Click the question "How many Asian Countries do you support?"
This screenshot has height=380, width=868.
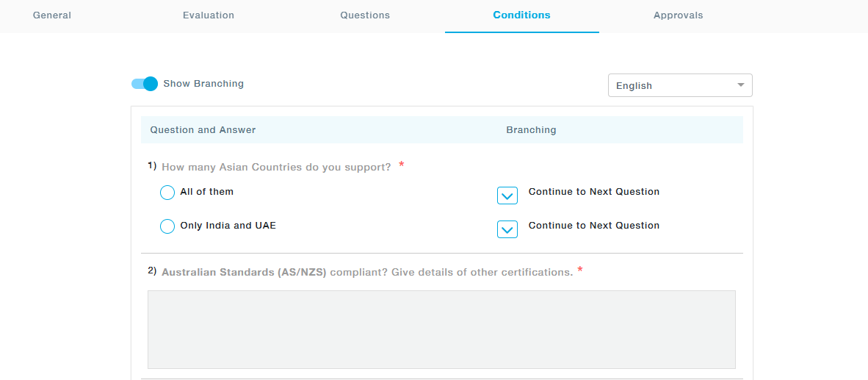tap(276, 167)
